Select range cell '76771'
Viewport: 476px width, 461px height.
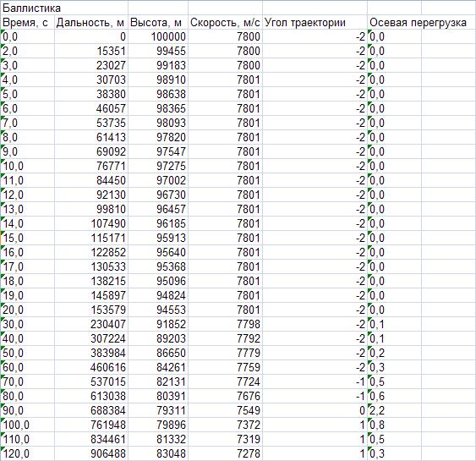click(91, 166)
